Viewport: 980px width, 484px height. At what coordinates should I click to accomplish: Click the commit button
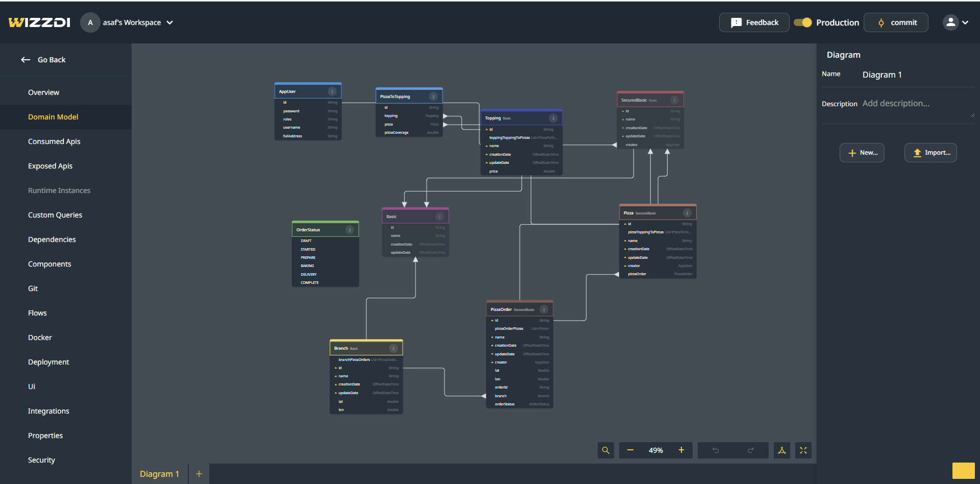896,22
